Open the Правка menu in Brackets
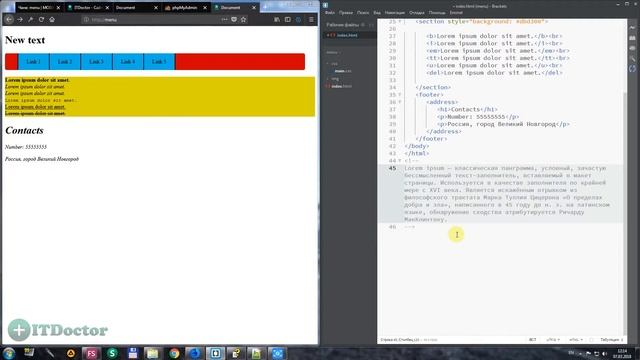This screenshot has height=360, width=640. tap(345, 13)
